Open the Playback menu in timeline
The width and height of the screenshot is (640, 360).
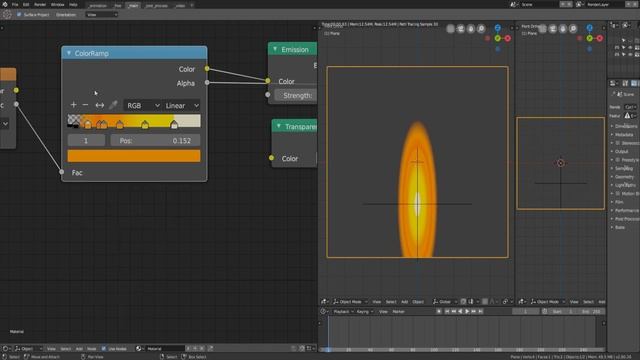pos(343,311)
